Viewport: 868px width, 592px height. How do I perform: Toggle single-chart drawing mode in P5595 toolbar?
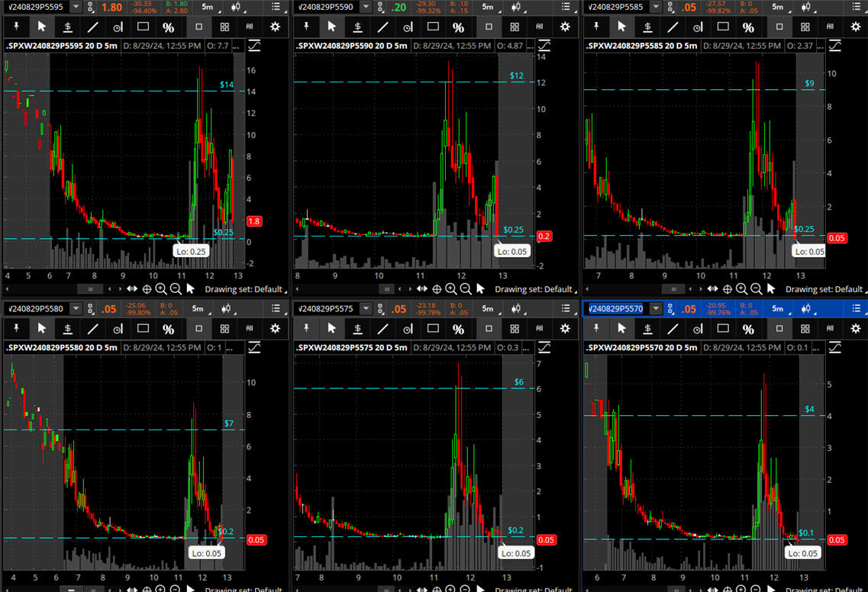[198, 27]
